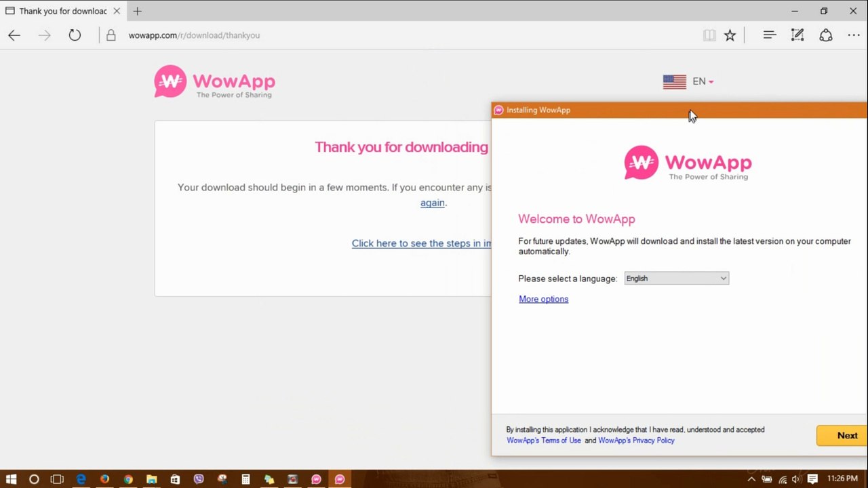Share the page via Edge share icon

click(826, 35)
